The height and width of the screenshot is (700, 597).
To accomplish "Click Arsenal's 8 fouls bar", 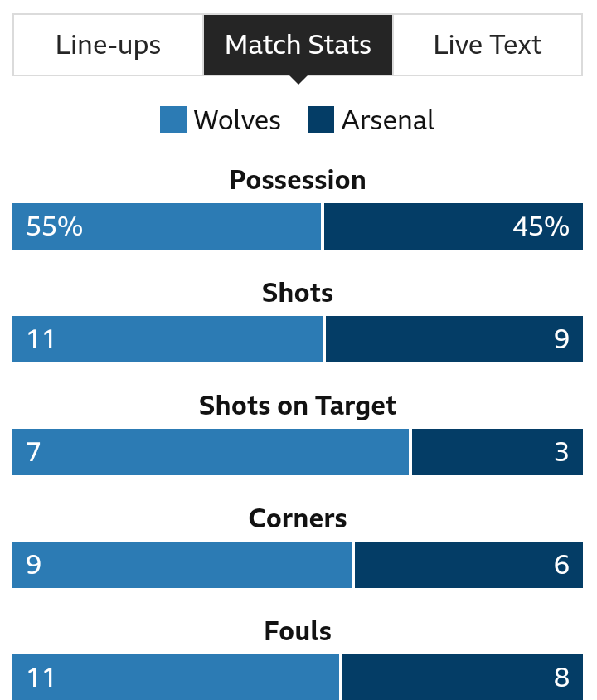I will 463,678.
